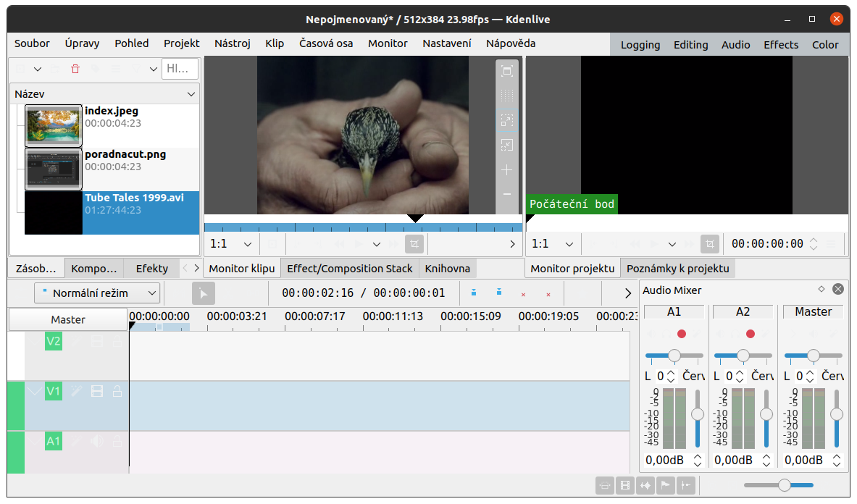Image resolution: width=857 pixels, height=504 pixels.
Task: Switch to the Efekty tab
Action: [x=152, y=269]
